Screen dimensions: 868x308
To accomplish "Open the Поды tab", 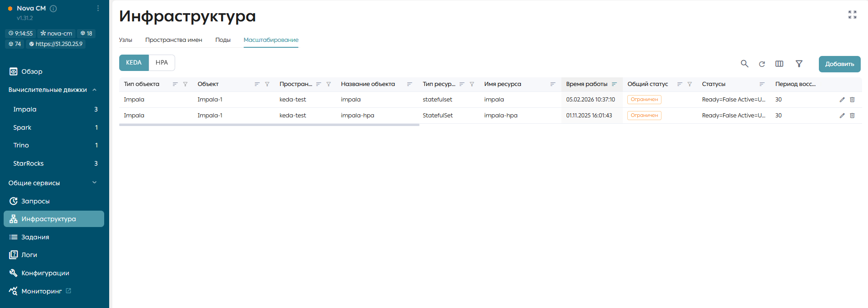I will 223,40.
